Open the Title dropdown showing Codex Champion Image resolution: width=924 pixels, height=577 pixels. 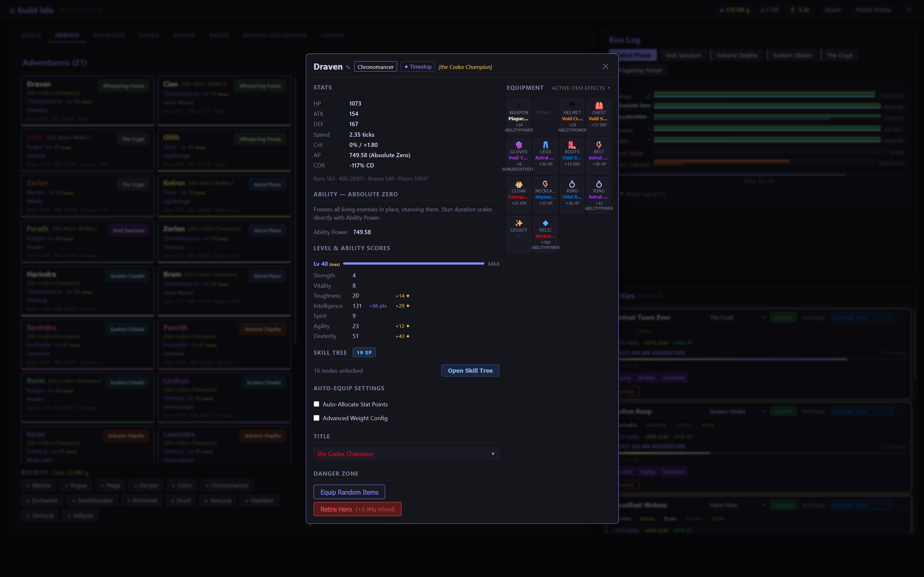406,454
